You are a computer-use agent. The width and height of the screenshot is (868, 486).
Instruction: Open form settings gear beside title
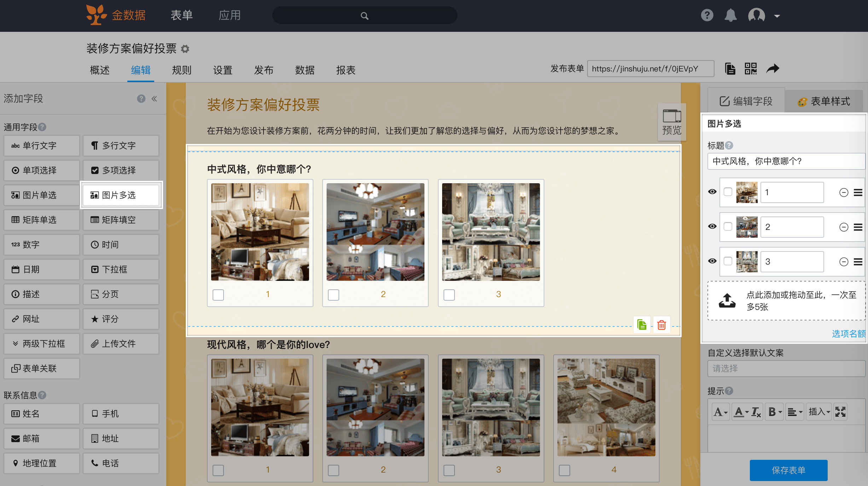click(185, 49)
